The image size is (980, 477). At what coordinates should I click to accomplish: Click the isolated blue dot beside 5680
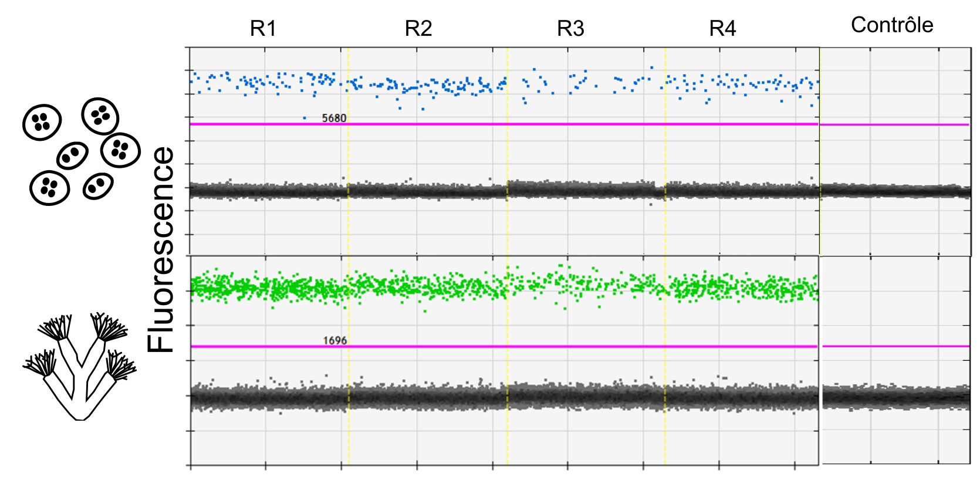pyautogui.click(x=304, y=118)
